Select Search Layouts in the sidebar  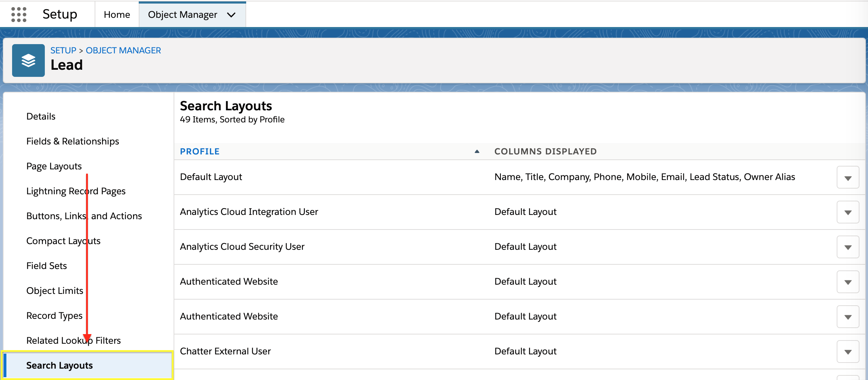pos(88,365)
